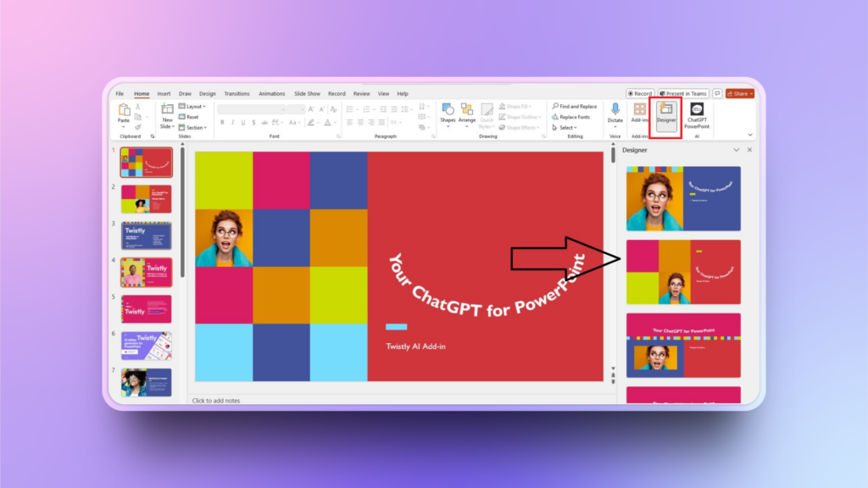Apply text Shadow formatting
The width and height of the screenshot is (868, 488).
[x=253, y=122]
